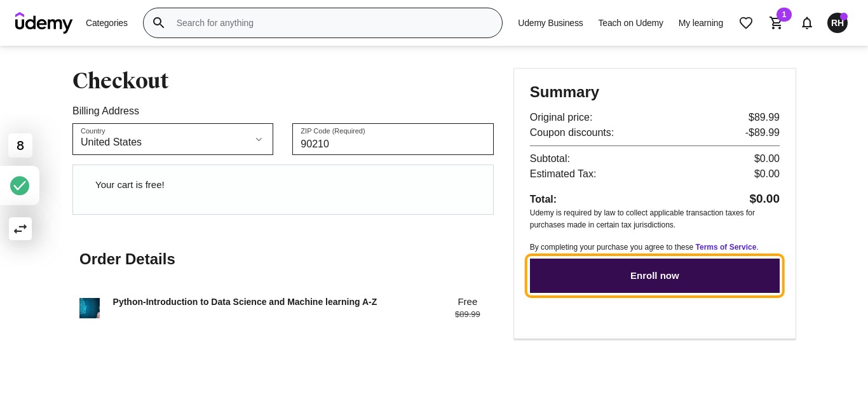The image size is (868, 399).
Task: Click the Original price: label
Action: [x=561, y=118]
